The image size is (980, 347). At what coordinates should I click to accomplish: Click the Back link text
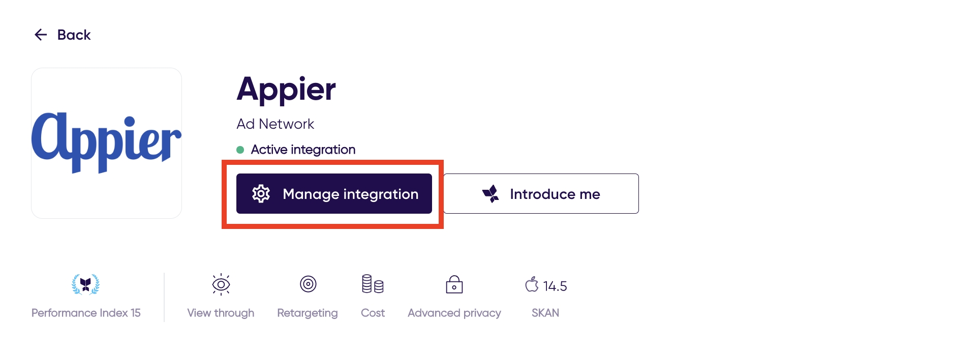coord(74,35)
